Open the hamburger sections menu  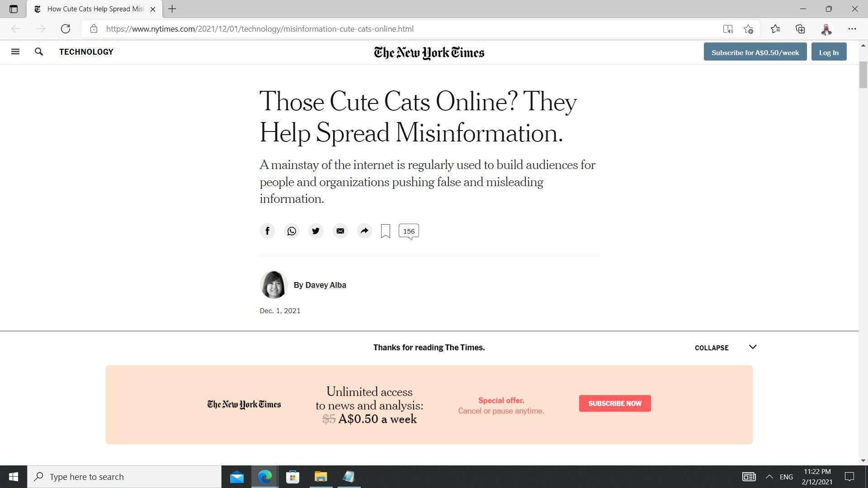pos(15,52)
